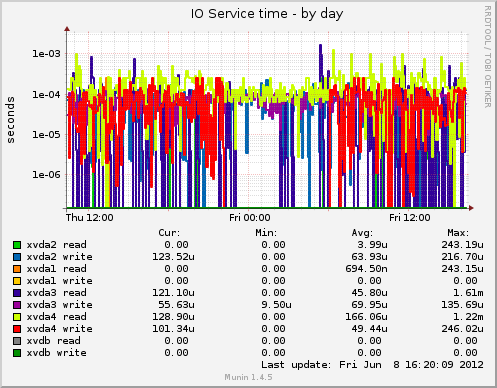This screenshot has height=388, width=497.
Task: Click the xvda1 read orange color swatch
Action: coord(17,269)
